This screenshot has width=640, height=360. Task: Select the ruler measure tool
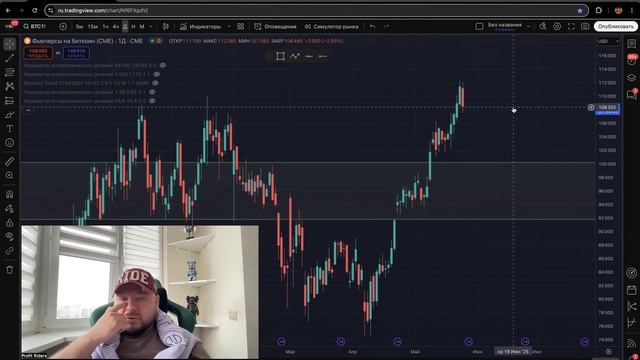(9, 161)
